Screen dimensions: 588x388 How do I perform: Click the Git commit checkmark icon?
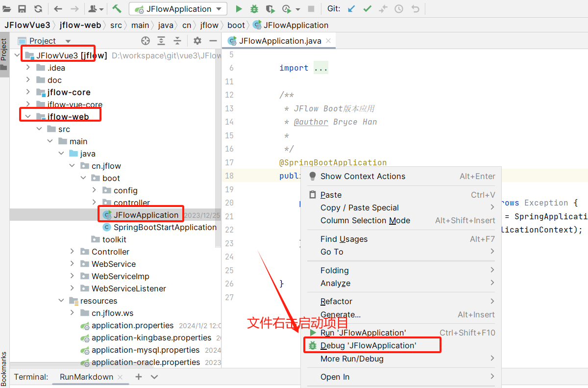367,9
